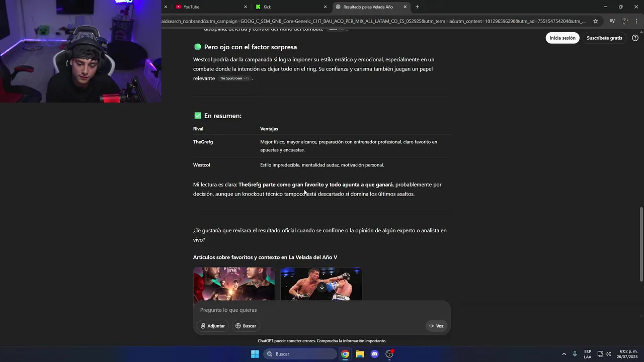
Task: Expand the hidden system tray icons
Action: coord(564,354)
